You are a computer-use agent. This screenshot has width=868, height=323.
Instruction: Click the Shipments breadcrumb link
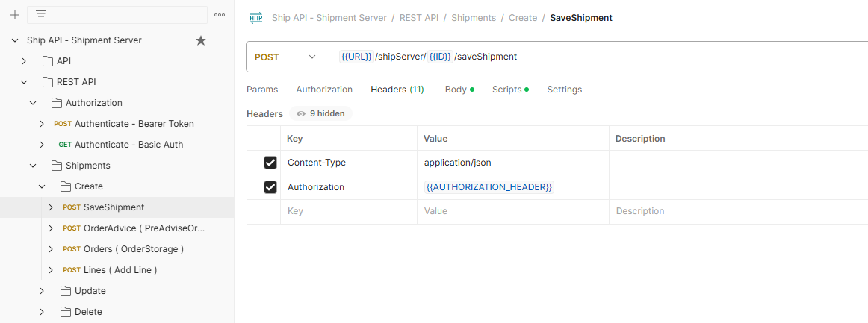474,18
